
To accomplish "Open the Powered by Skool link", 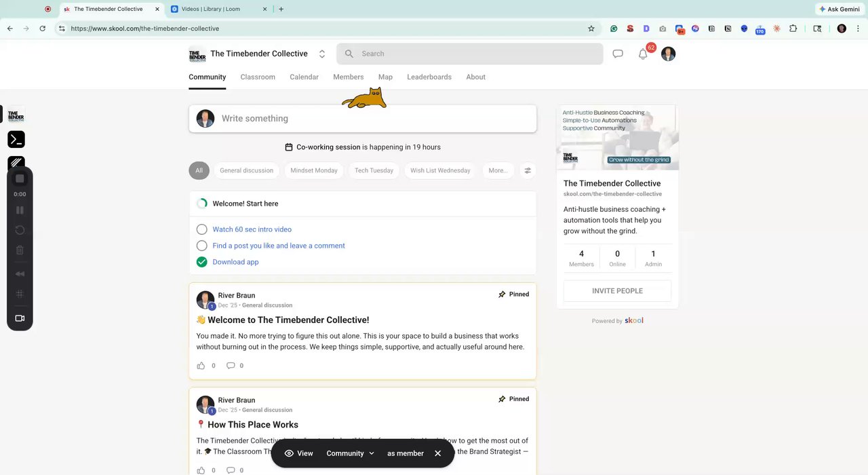I will coord(618,320).
